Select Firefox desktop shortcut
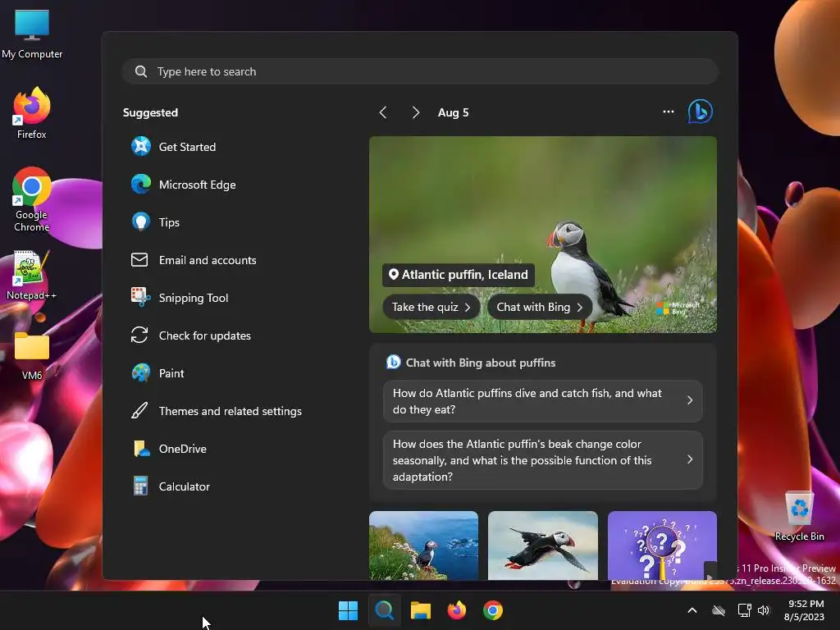 tap(32, 113)
